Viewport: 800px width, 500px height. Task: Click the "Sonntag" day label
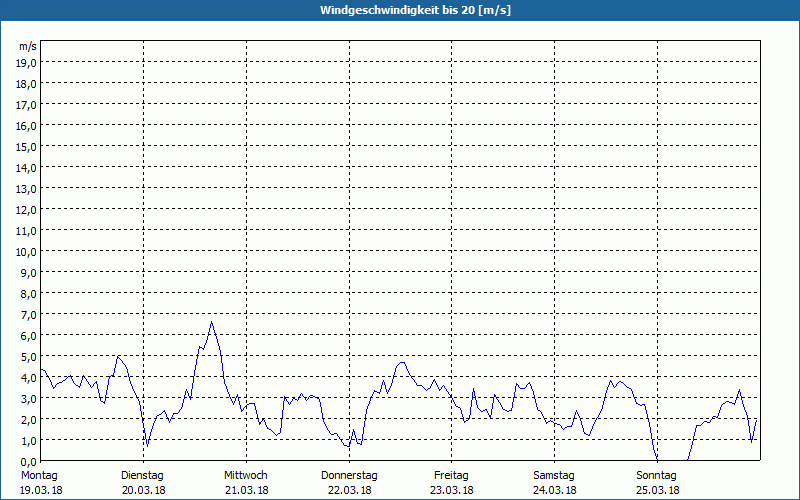tap(657, 475)
